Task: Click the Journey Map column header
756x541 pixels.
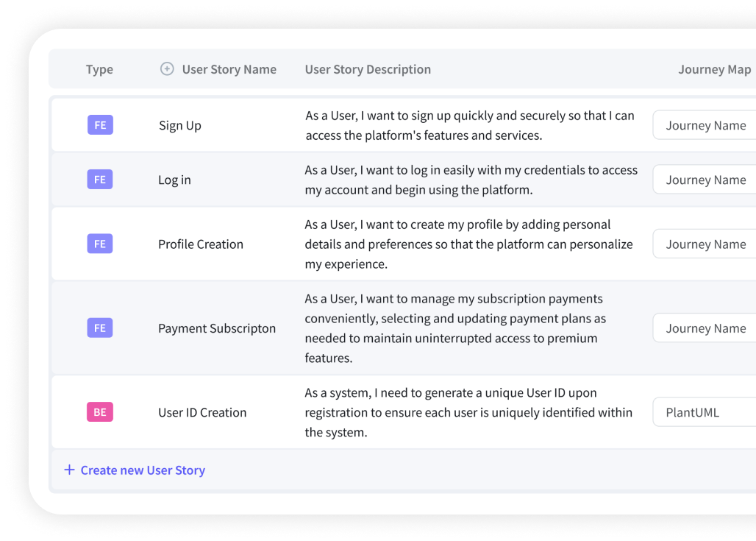Action: [714, 69]
